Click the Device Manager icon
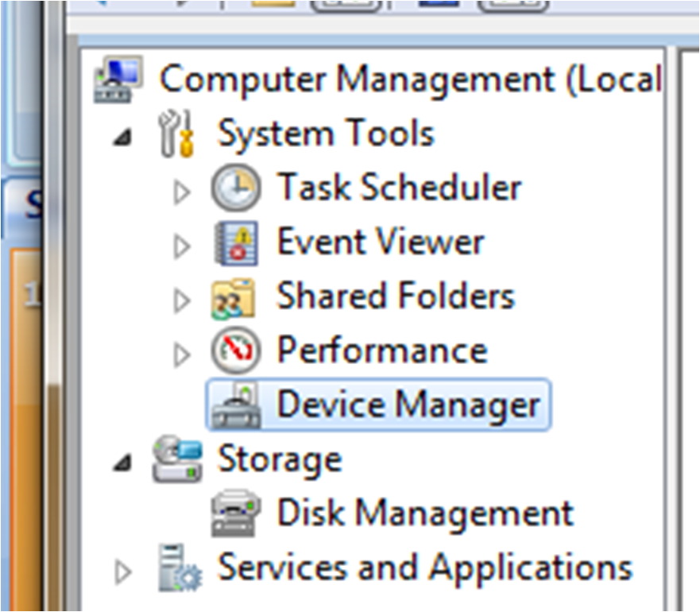 click(x=236, y=405)
